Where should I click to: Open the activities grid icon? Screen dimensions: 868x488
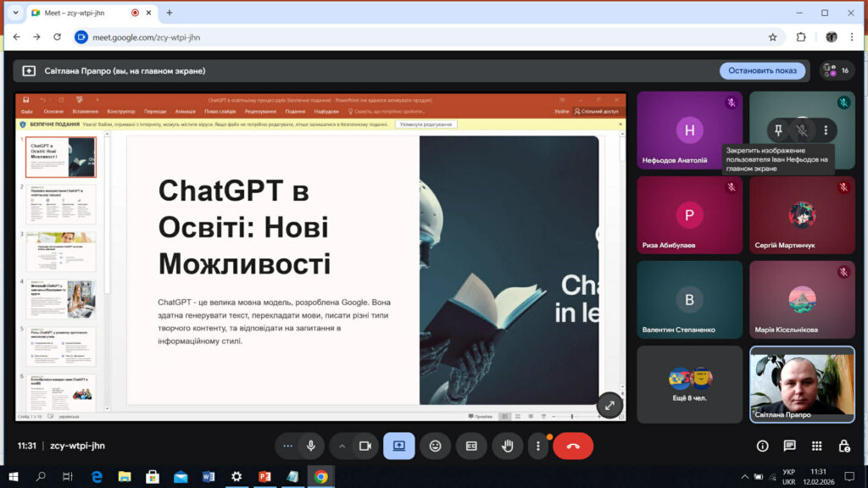click(816, 446)
